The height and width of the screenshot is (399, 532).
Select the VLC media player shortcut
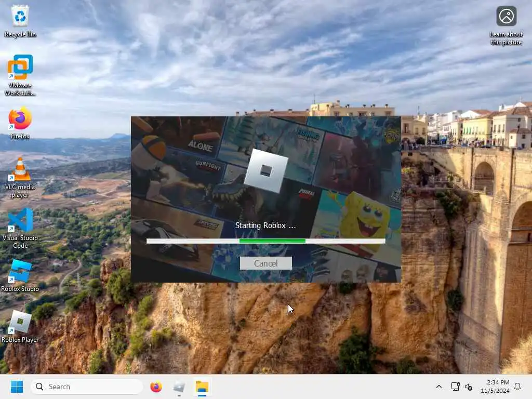click(x=20, y=178)
